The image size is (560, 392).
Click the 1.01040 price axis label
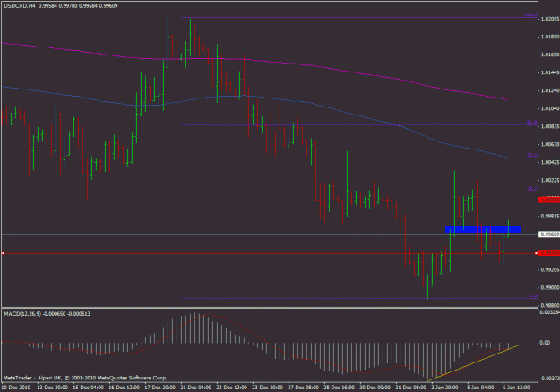pos(550,108)
